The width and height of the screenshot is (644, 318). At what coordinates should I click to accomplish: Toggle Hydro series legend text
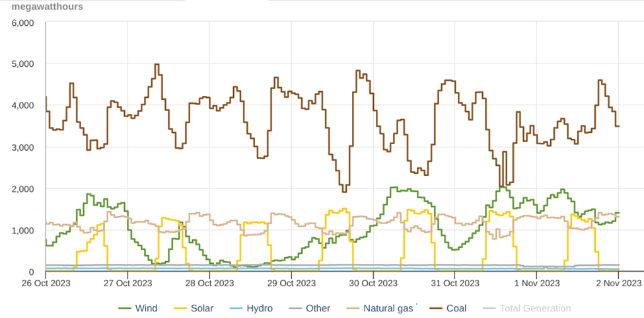tap(259, 308)
